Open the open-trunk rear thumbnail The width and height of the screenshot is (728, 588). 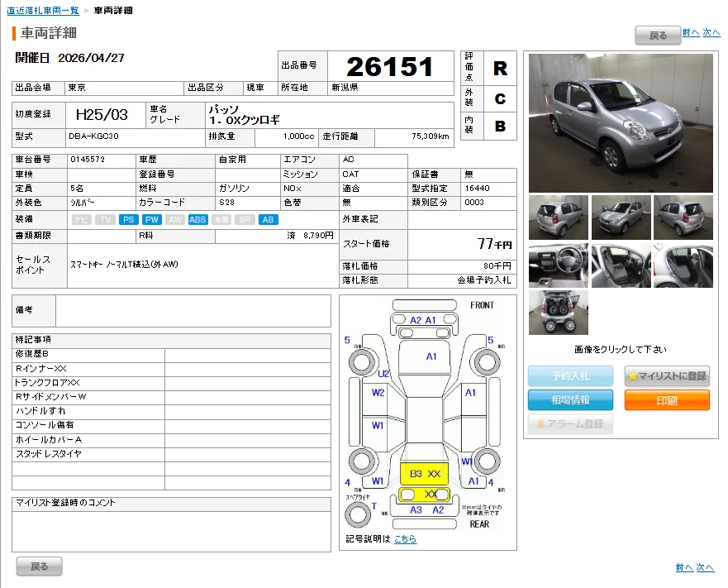click(559, 313)
